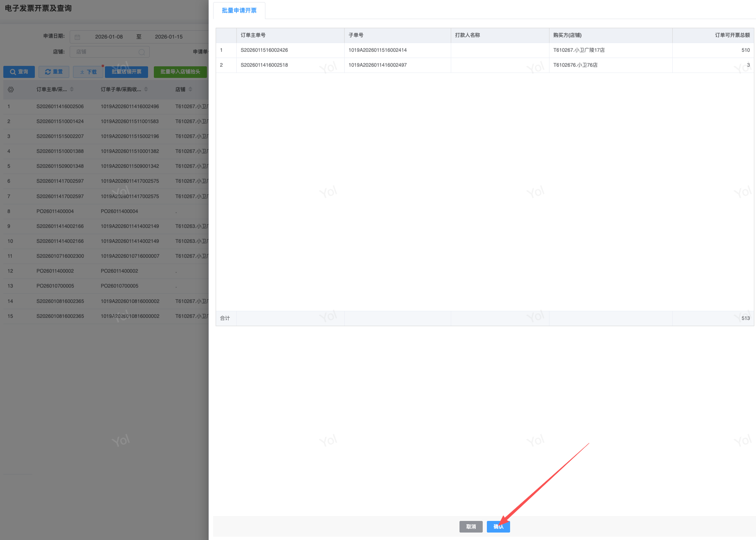Screen dimensions: 756x540
Task: Click the 电子发票开票及查询 page title
Action: click(38, 8)
